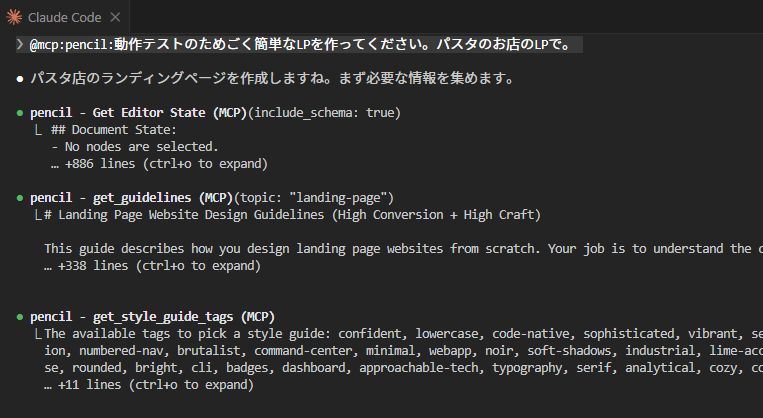
Task: Click the user prompt line mentioning パスタのお店のLP
Action: (x=299, y=44)
